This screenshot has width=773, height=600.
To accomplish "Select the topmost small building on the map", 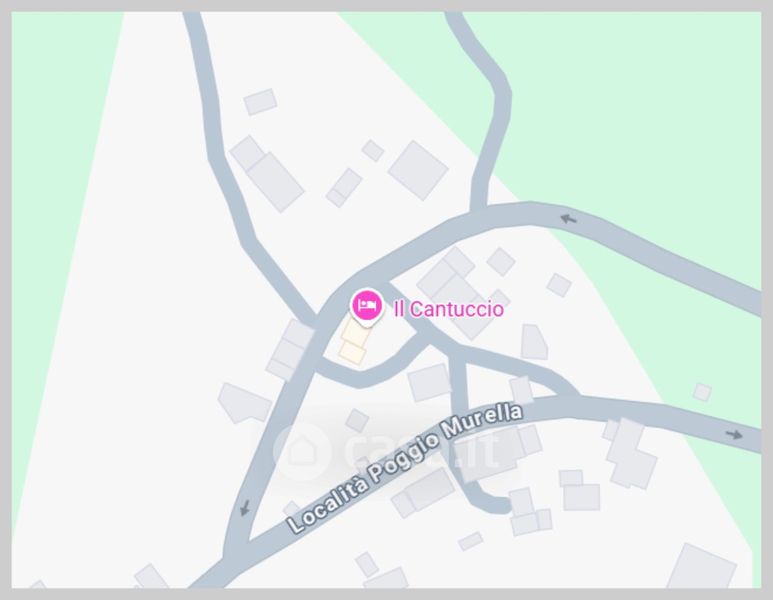I will tap(260, 102).
